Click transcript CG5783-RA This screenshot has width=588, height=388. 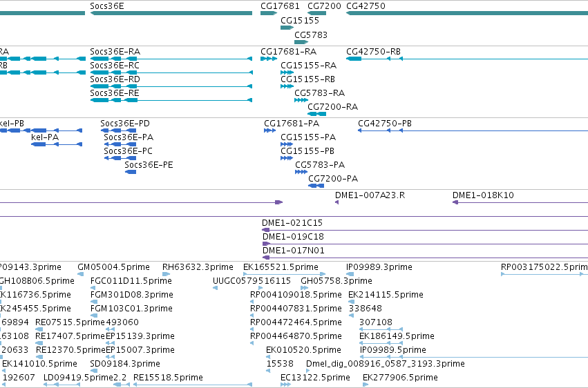[320, 93]
